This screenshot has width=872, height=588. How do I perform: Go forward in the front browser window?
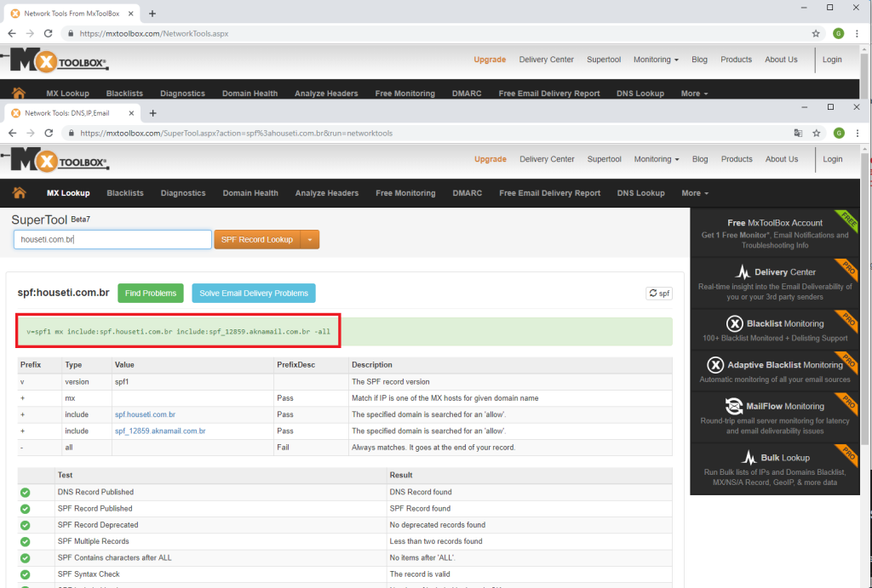pos(31,133)
